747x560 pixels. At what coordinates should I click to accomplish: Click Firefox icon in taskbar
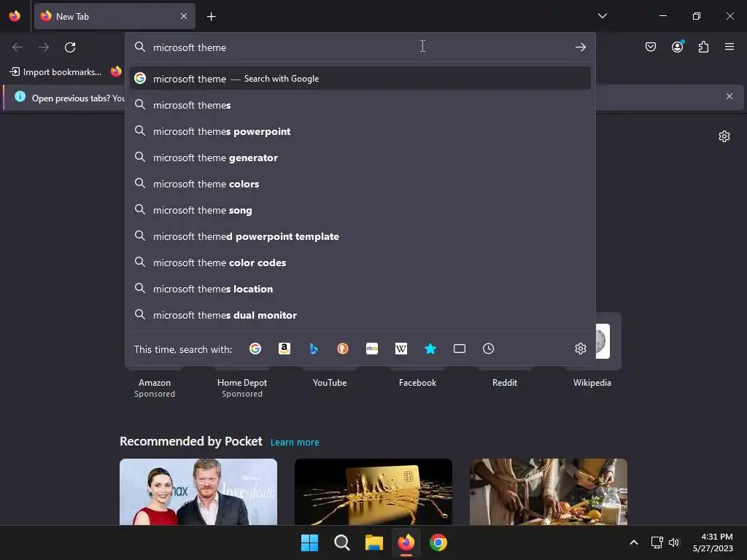[x=406, y=542]
